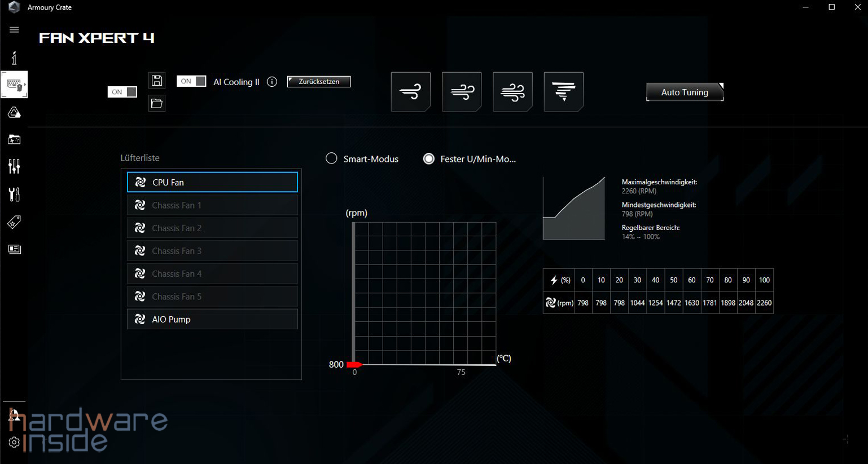Viewport: 868px width, 464px height.
Task: Click the load profile folder icon
Action: [x=157, y=104]
